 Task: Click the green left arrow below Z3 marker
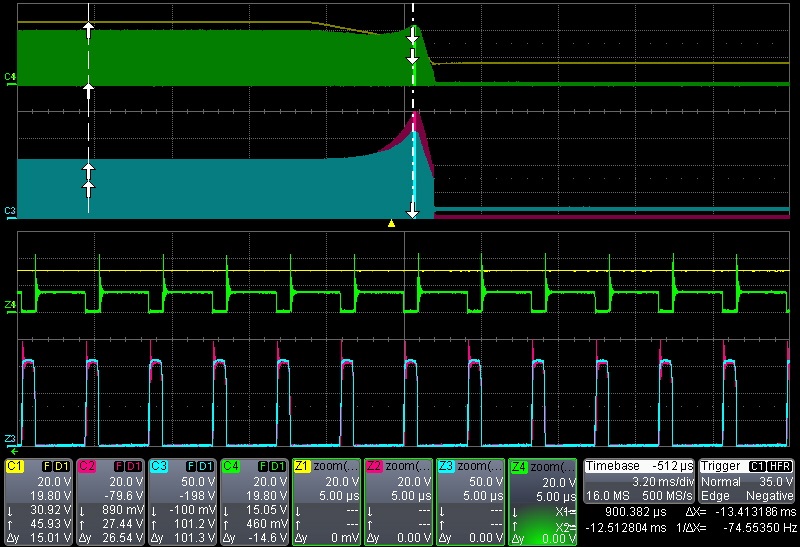(14, 451)
